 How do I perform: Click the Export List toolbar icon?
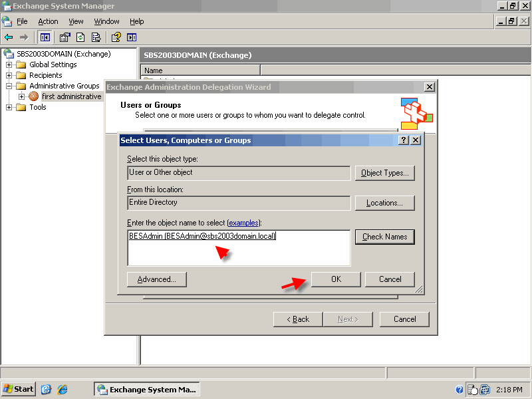tap(96, 37)
